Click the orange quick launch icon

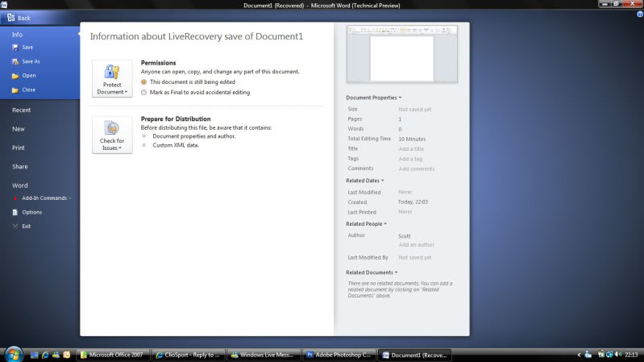coord(67,355)
